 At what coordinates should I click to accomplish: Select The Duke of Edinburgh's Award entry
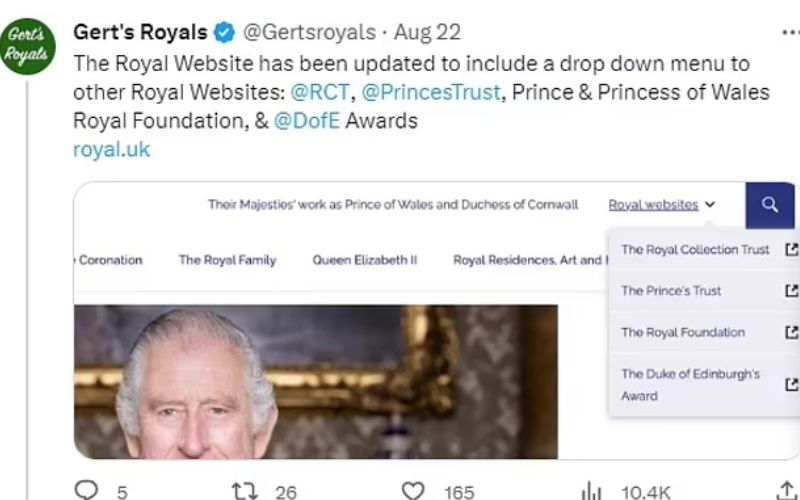690,384
